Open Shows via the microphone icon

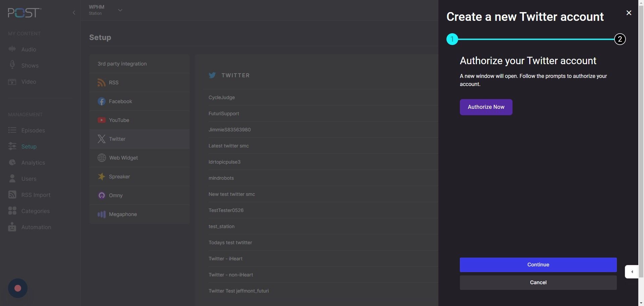(x=12, y=65)
